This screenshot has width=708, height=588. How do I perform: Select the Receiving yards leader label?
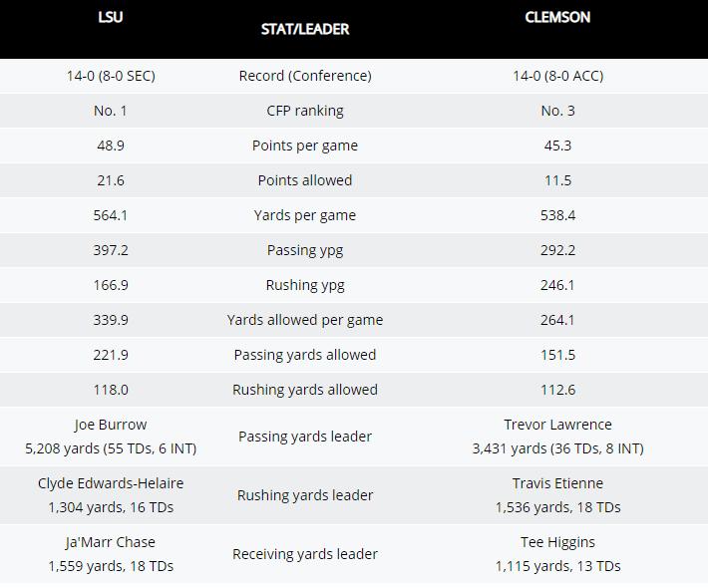305,554
